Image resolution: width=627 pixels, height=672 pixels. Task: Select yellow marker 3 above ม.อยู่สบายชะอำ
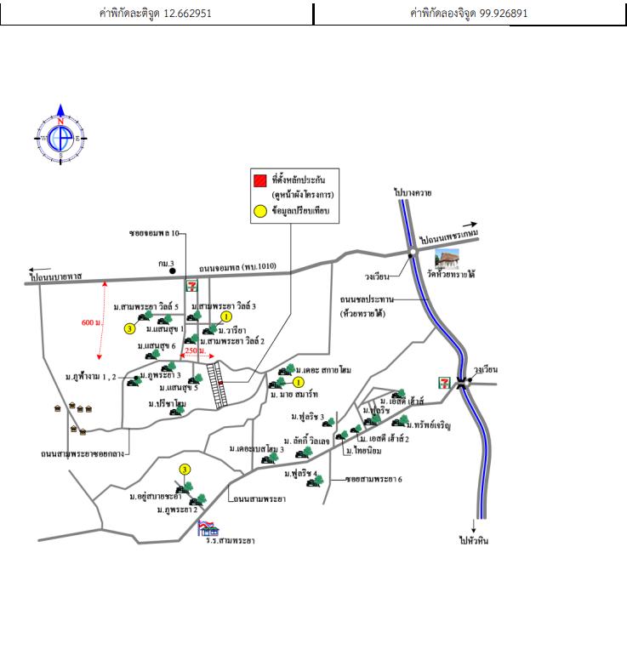[184, 470]
